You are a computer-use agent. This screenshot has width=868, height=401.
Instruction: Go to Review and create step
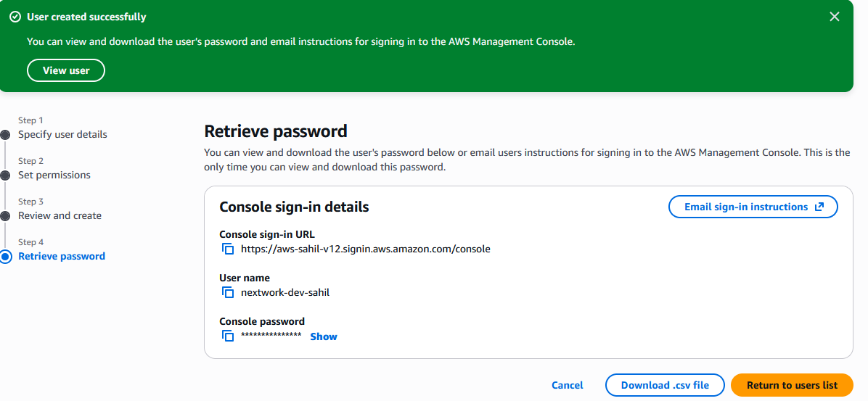60,215
